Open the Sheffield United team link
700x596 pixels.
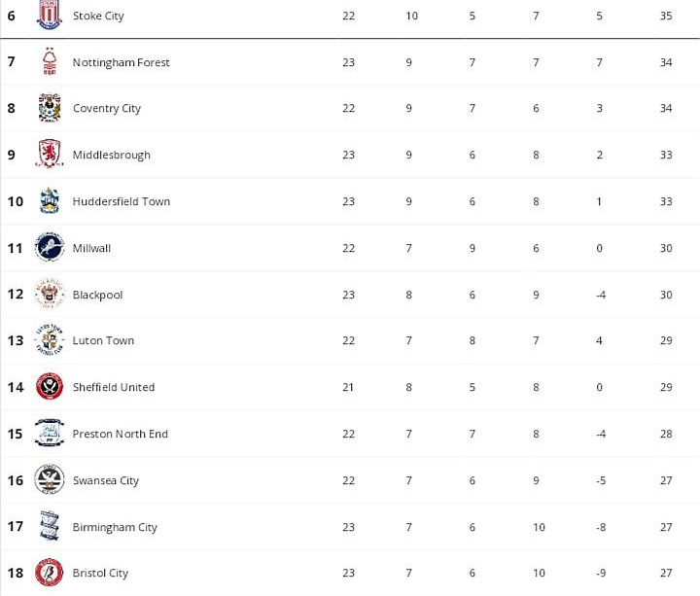[114, 387]
